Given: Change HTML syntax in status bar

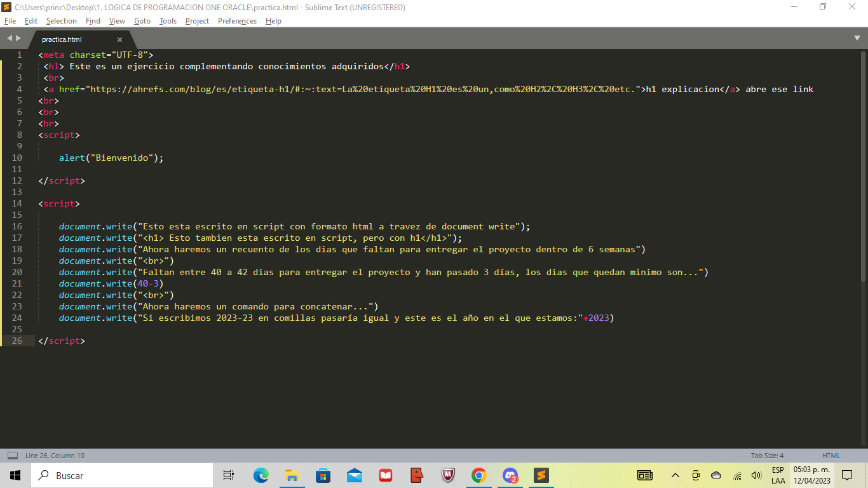Looking at the screenshot, I should pos(831,456).
